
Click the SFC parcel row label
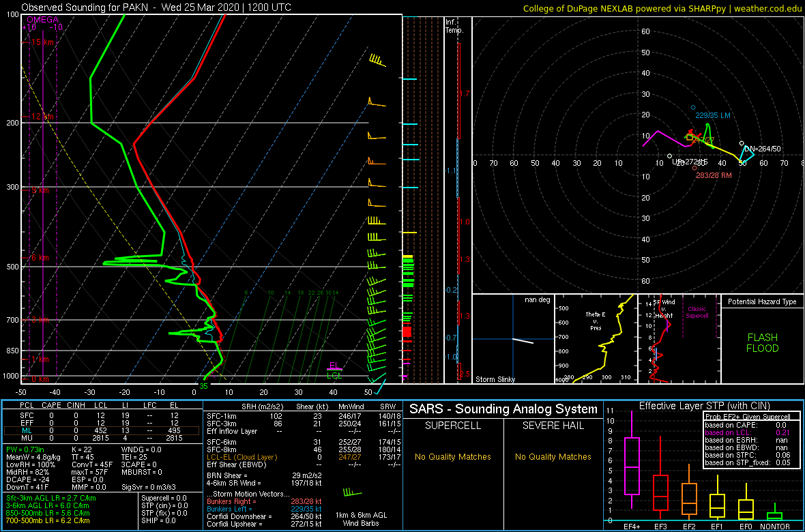27,415
